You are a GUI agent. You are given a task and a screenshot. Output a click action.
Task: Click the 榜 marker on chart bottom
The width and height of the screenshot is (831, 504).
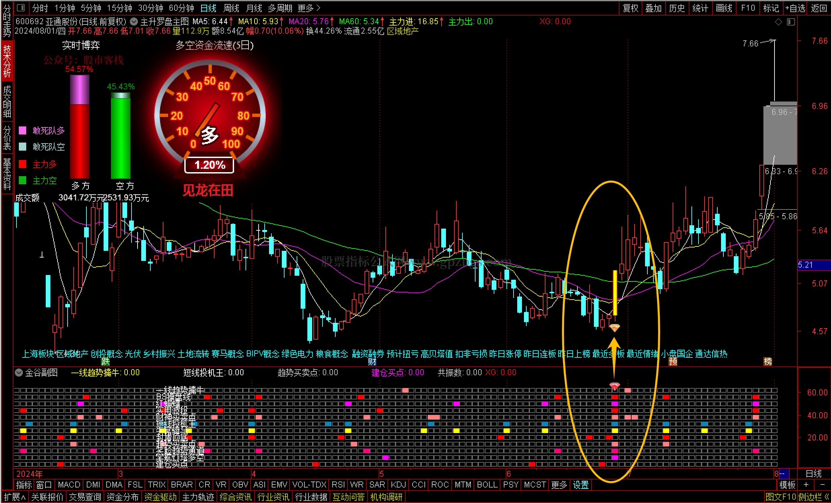767,361
